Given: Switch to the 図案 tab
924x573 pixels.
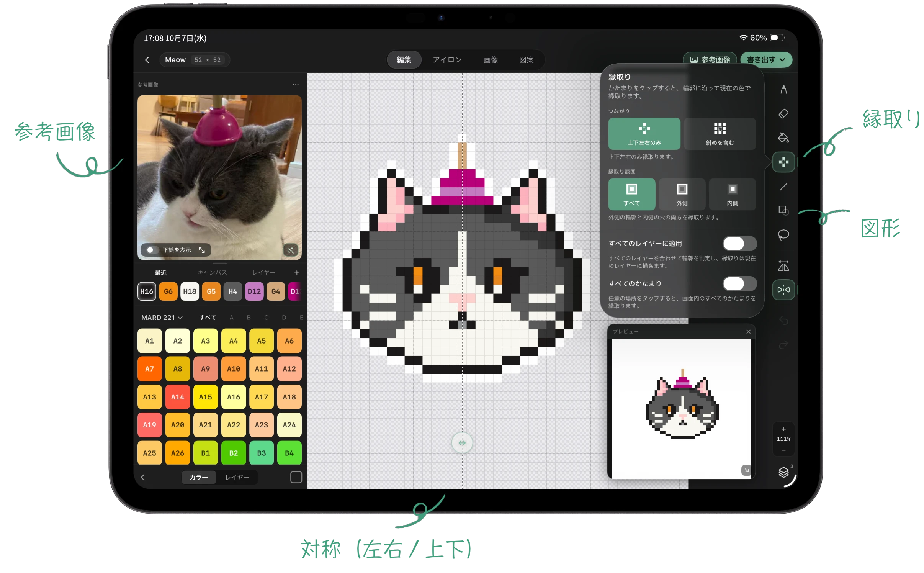Looking at the screenshot, I should pyautogui.click(x=526, y=60).
